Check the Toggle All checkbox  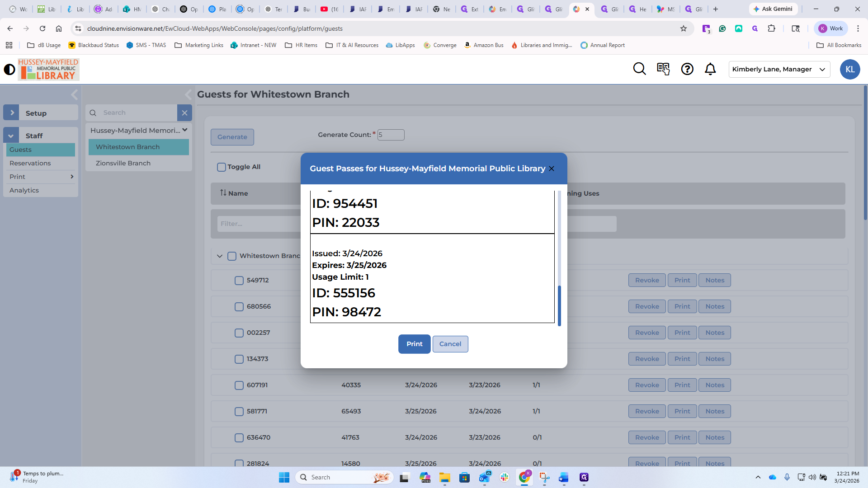222,167
